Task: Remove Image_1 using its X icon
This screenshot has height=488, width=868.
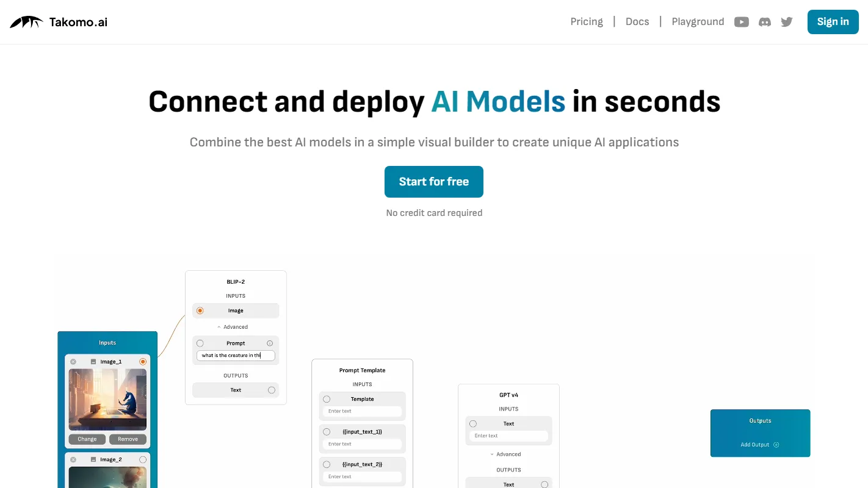Action: (x=73, y=361)
